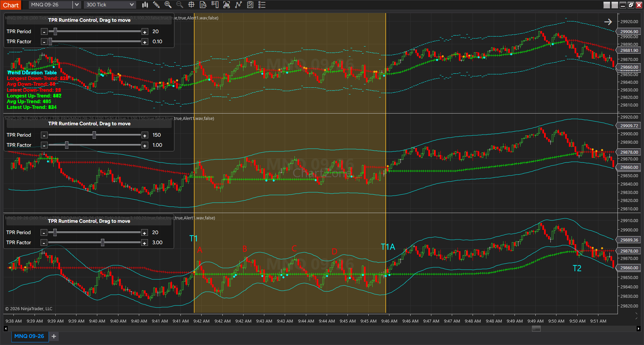Add a new chart tab with the plus button

[54, 336]
